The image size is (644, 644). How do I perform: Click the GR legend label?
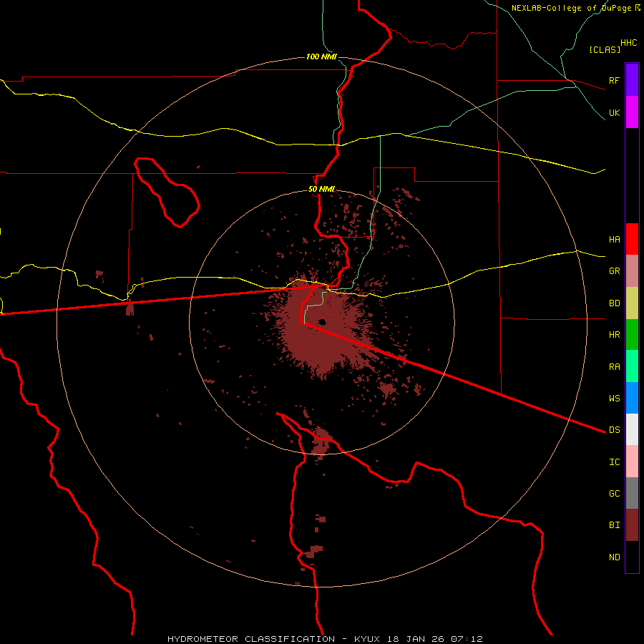[614, 271]
